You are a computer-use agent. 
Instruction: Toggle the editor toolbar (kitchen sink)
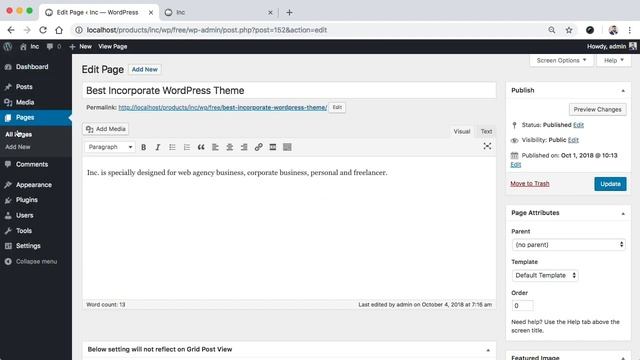(x=287, y=147)
